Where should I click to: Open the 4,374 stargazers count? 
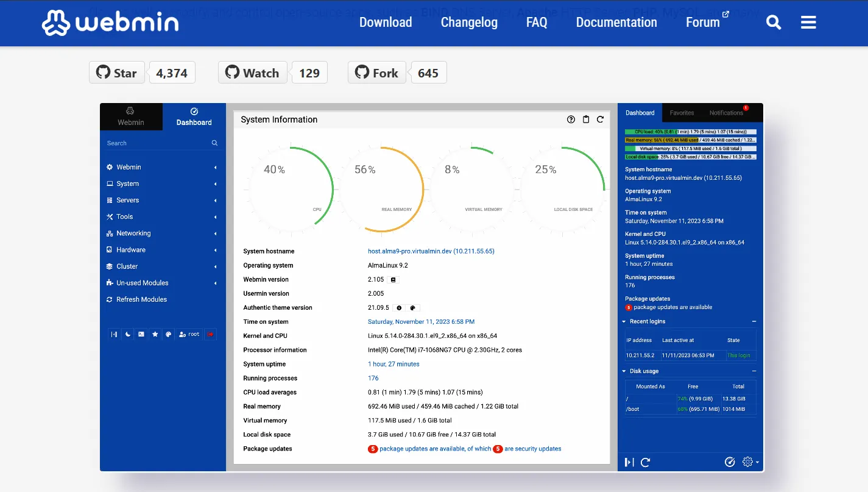[172, 73]
